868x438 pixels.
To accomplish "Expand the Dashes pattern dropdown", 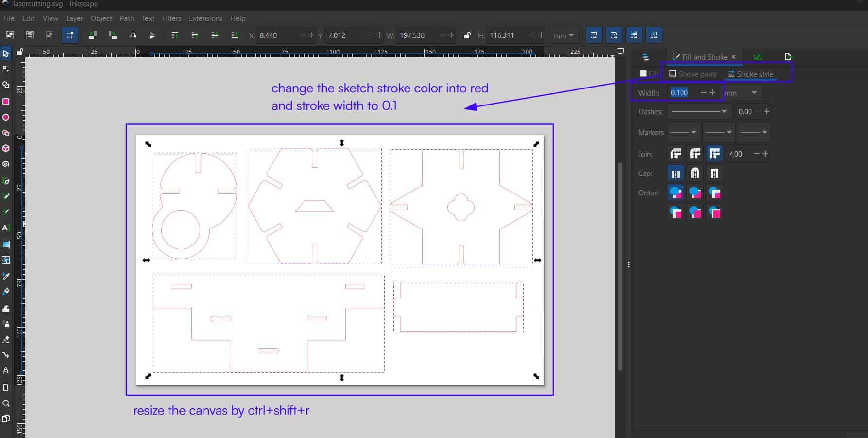I will pyautogui.click(x=699, y=112).
